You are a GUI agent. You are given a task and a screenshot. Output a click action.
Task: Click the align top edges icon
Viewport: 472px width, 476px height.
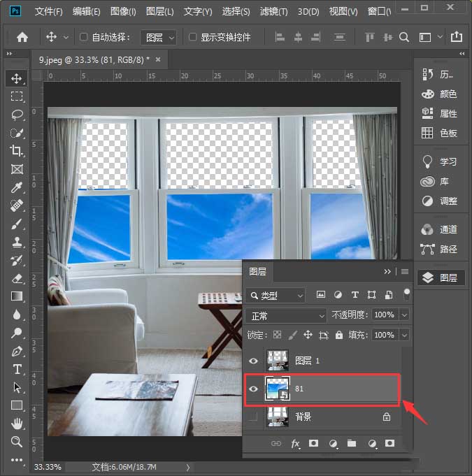(x=369, y=37)
